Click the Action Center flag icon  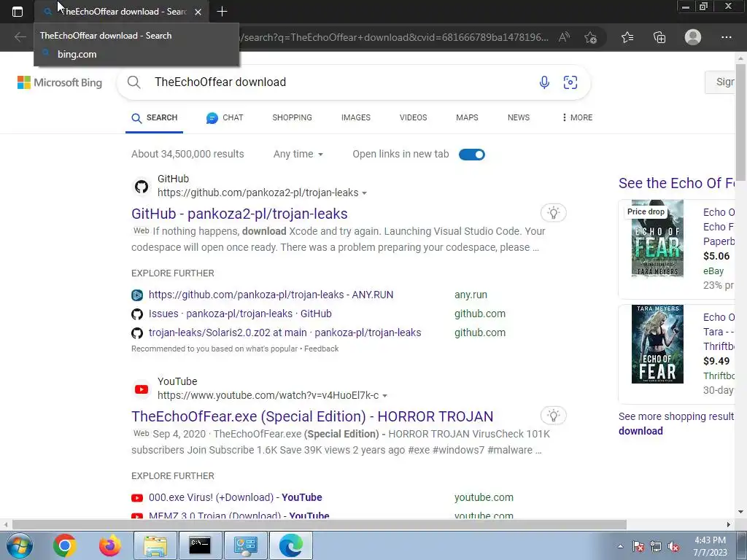pos(638,547)
